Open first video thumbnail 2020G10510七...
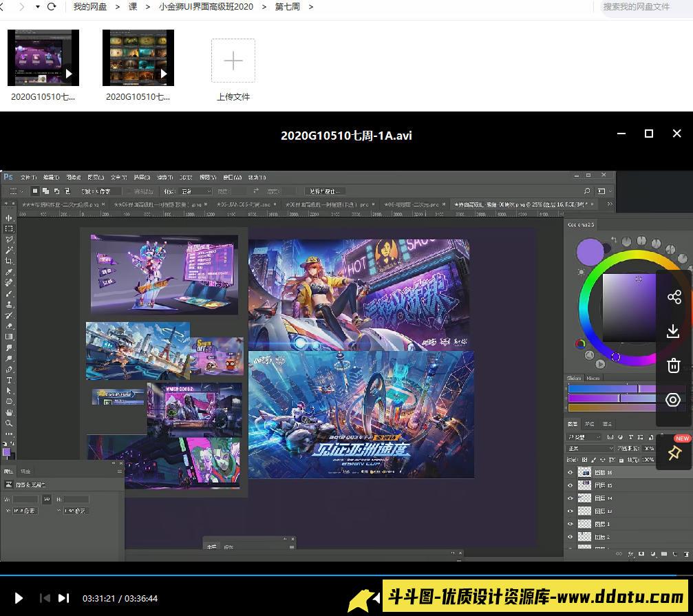Screen dimensions: 693x616 pyautogui.click(x=43, y=57)
